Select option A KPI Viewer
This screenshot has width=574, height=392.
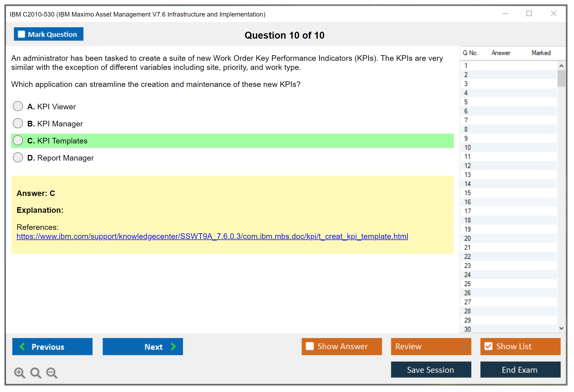click(x=18, y=106)
